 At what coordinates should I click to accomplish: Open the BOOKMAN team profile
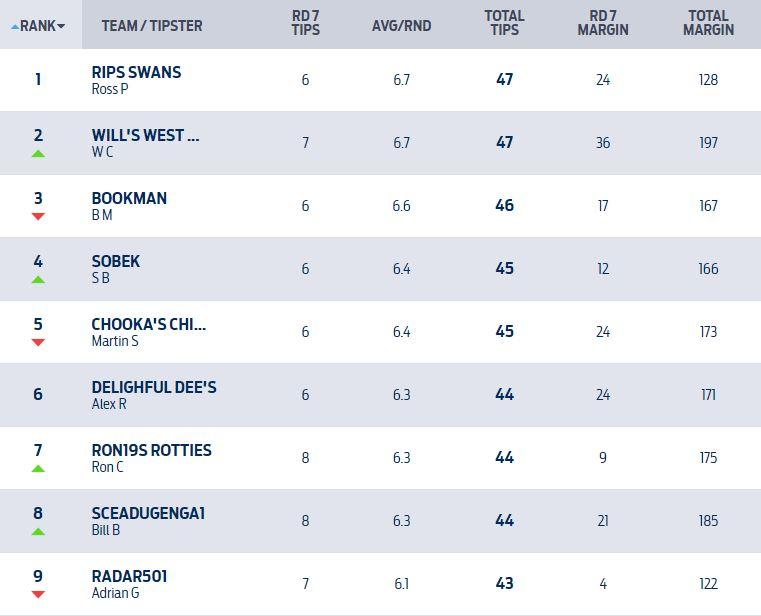click(129, 198)
